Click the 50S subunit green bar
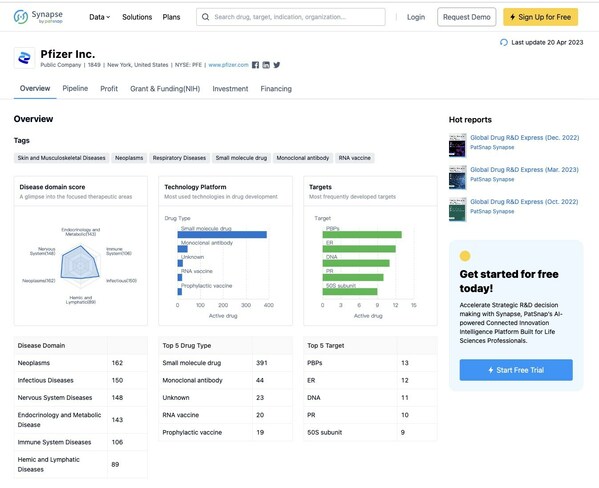 pos(350,292)
